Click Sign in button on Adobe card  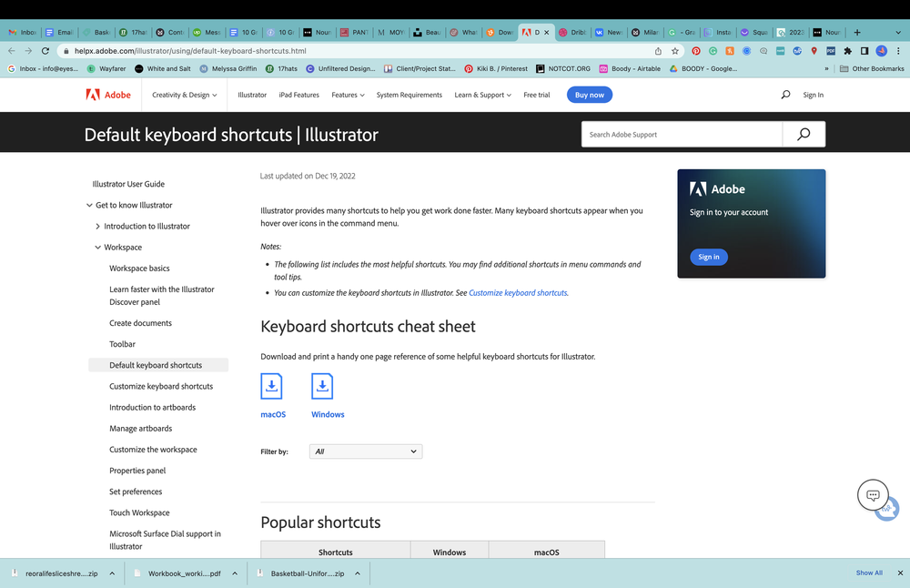[709, 257]
